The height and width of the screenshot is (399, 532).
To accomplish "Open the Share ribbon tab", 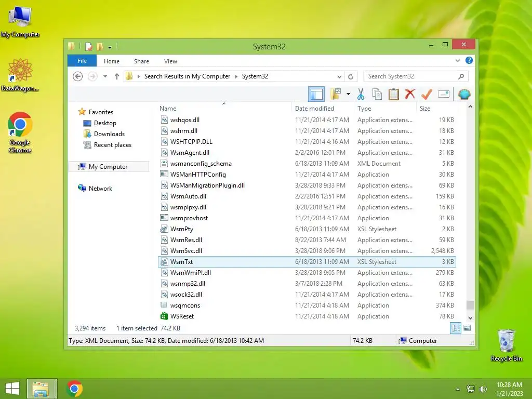I will (x=141, y=61).
